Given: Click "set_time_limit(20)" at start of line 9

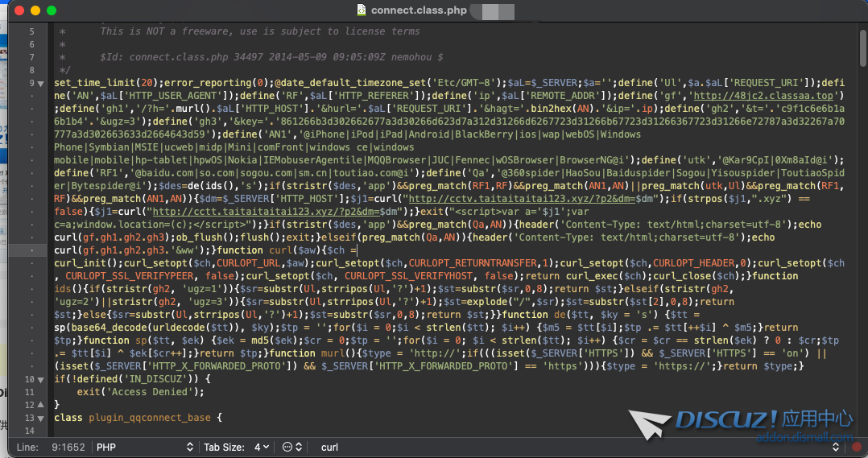Looking at the screenshot, I should click(x=106, y=83).
